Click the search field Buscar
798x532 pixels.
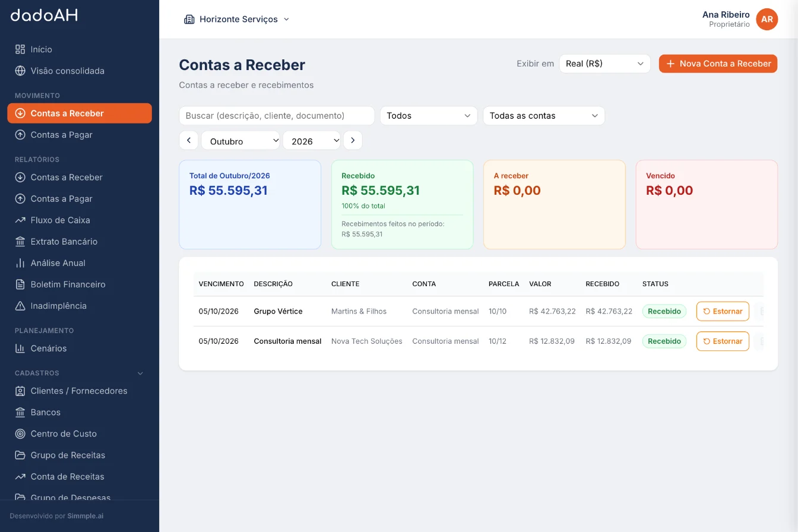pyautogui.click(x=277, y=116)
